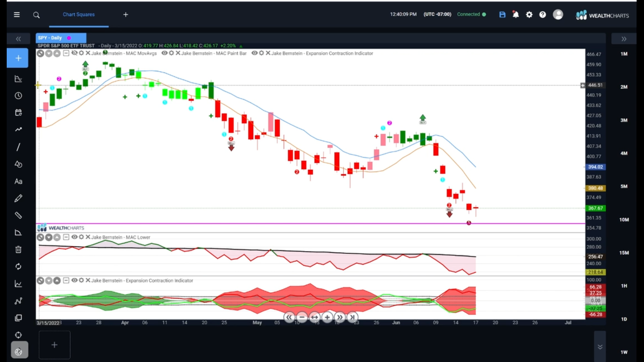Expand the right panel with double chevron
The width and height of the screenshot is (644, 362).
pyautogui.click(x=624, y=39)
